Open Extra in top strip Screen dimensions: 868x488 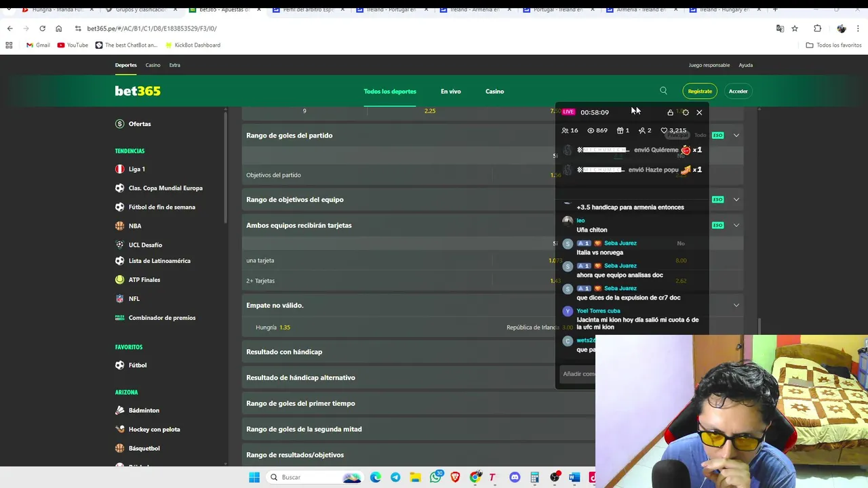pyautogui.click(x=175, y=65)
